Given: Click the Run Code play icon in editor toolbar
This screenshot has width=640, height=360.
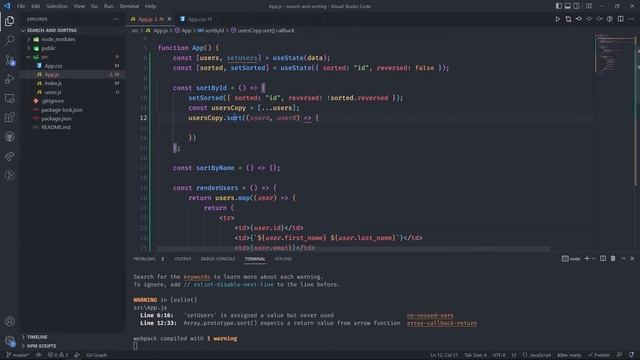Looking at the screenshot, I should [x=558, y=19].
